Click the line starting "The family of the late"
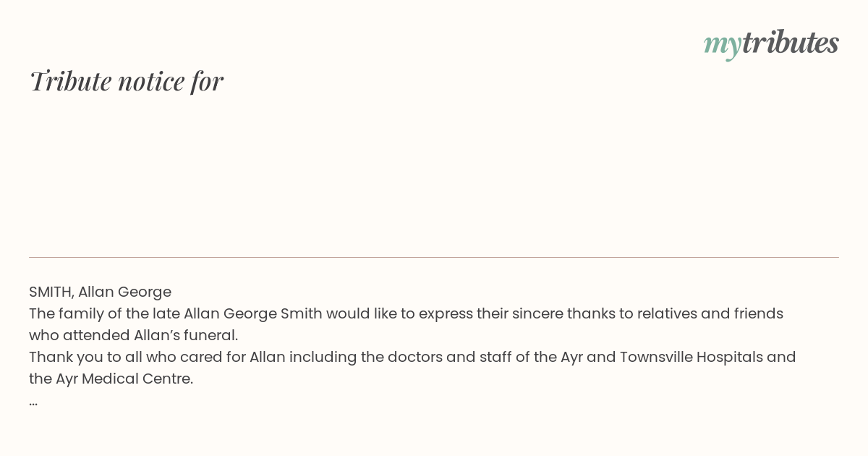 [x=406, y=313]
